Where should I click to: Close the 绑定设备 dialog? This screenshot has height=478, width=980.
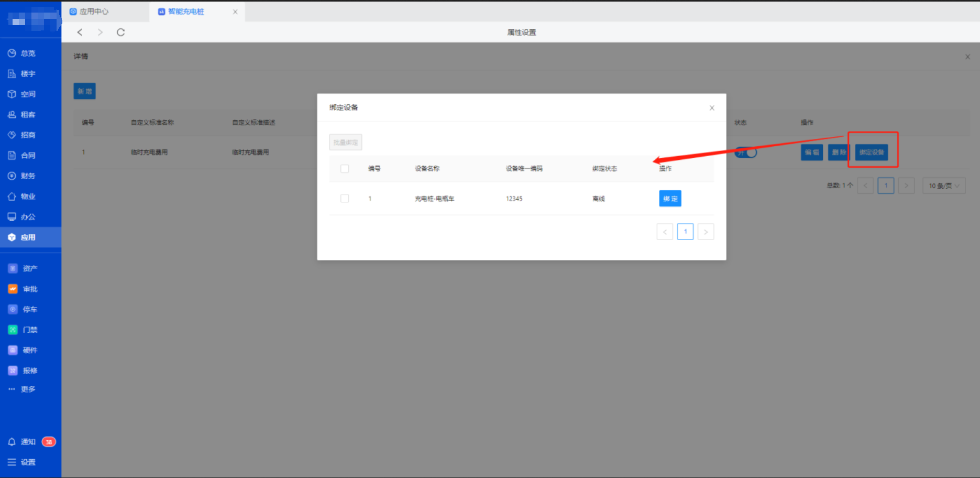point(712,108)
